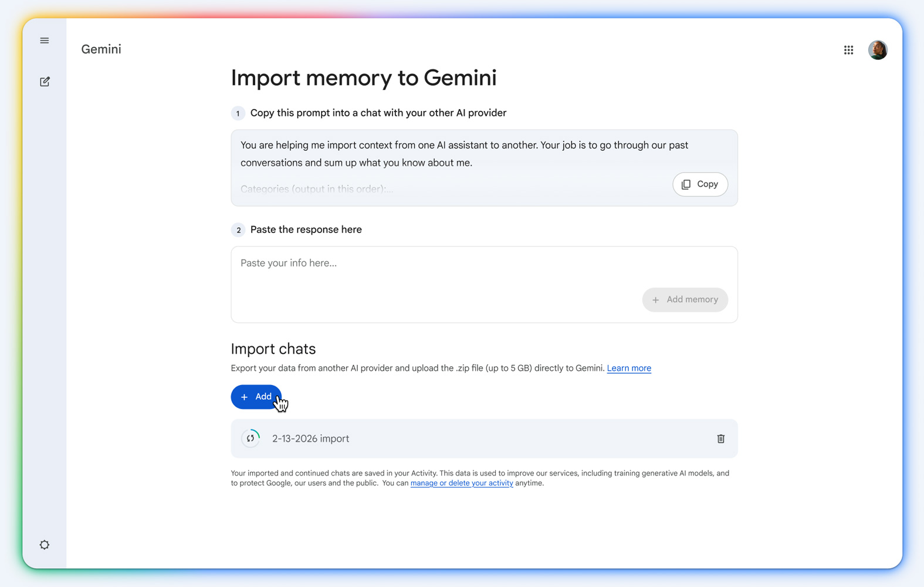
Task: Open the Settings gear
Action: [45, 544]
